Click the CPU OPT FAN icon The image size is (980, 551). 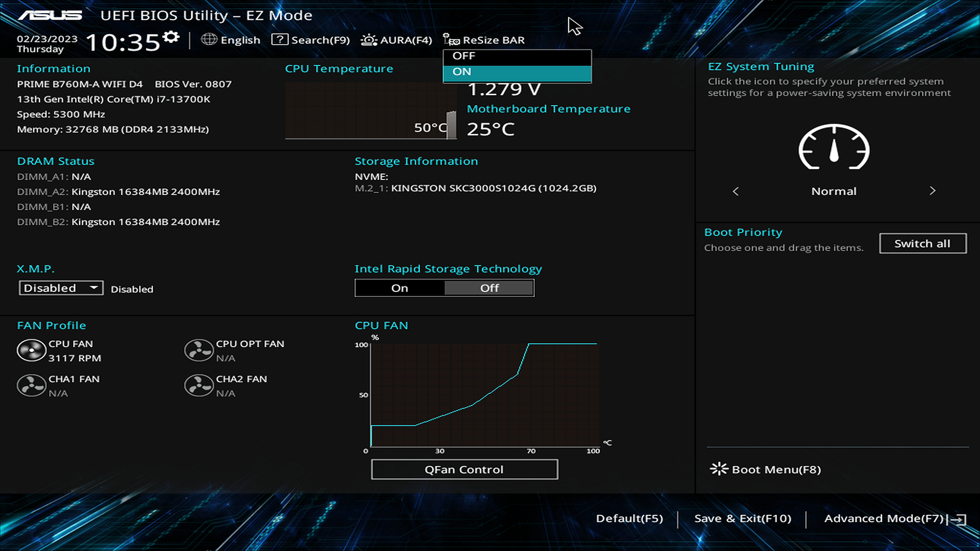tap(199, 351)
